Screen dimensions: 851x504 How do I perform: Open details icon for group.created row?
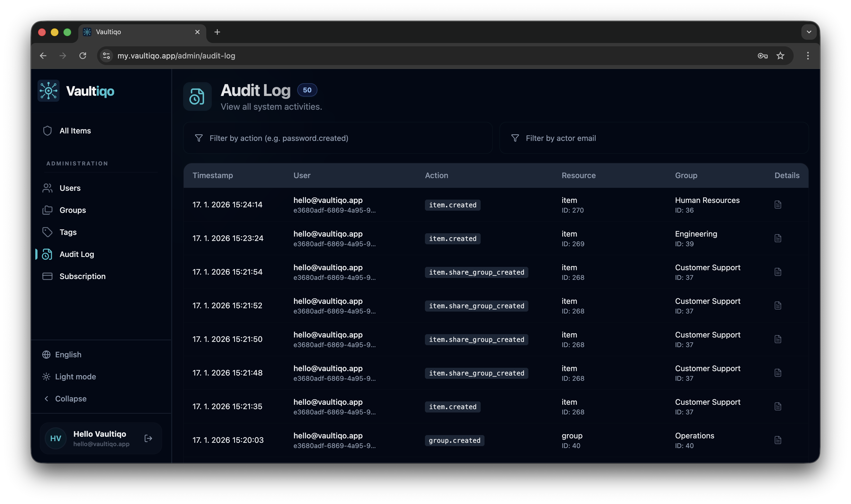click(x=778, y=440)
